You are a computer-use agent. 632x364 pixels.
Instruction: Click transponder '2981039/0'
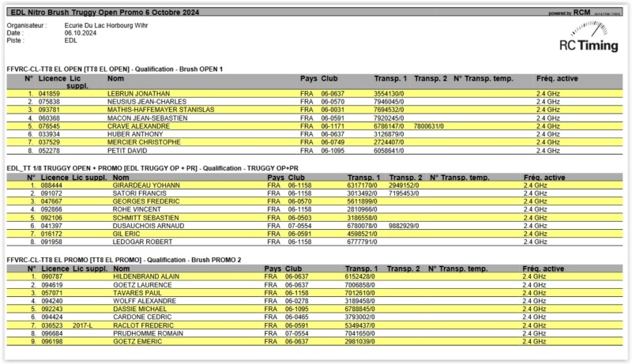point(359,342)
